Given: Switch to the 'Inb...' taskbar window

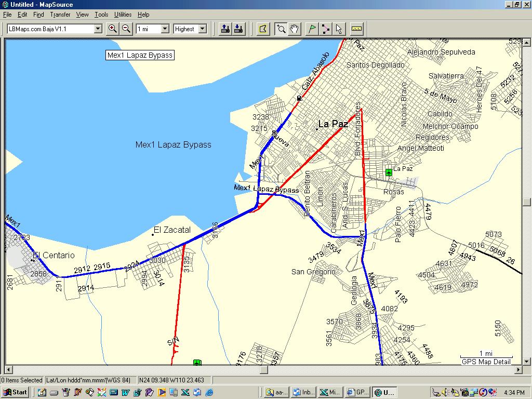Looking at the screenshot, I should tap(303, 392).
